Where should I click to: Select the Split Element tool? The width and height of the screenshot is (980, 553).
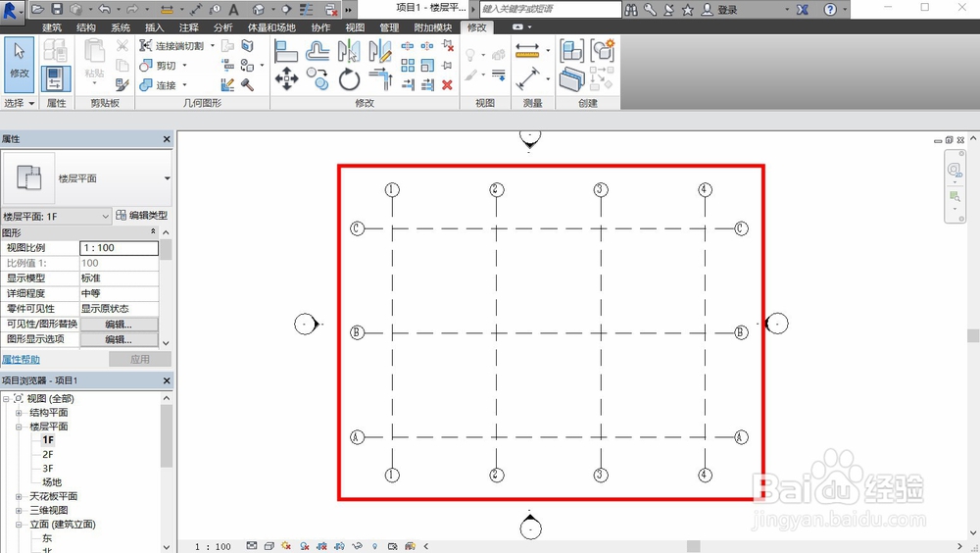(408, 46)
